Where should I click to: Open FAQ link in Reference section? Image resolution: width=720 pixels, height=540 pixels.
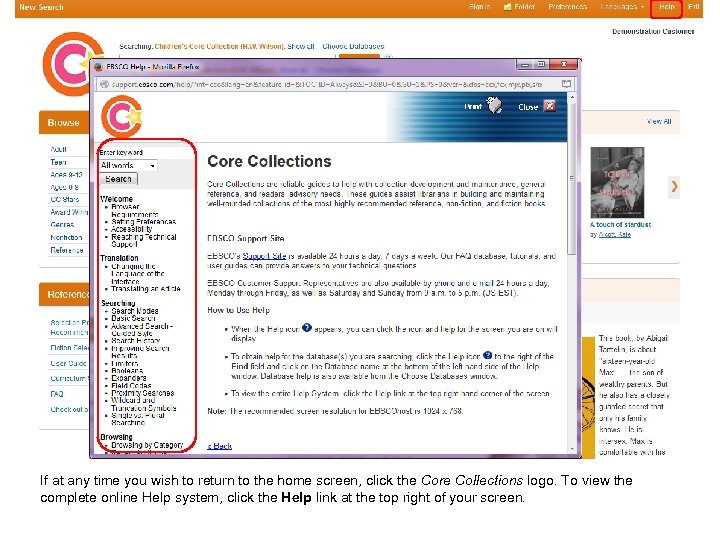click(x=57, y=394)
